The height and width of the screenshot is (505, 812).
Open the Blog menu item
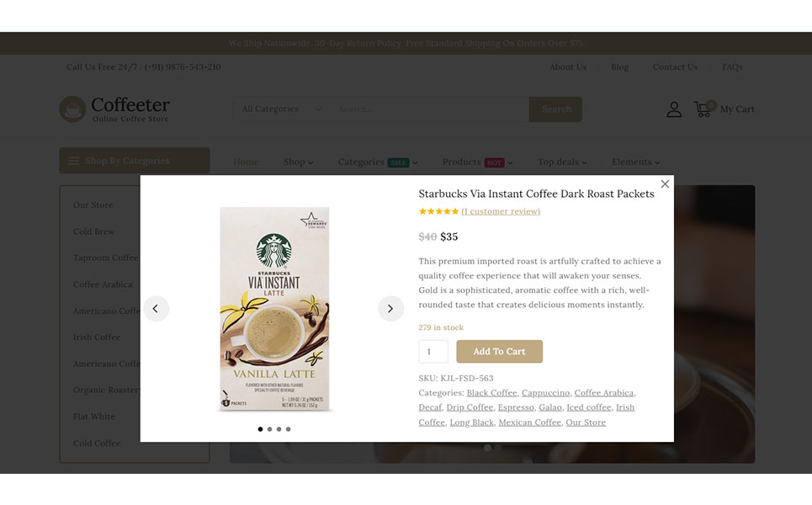619,67
